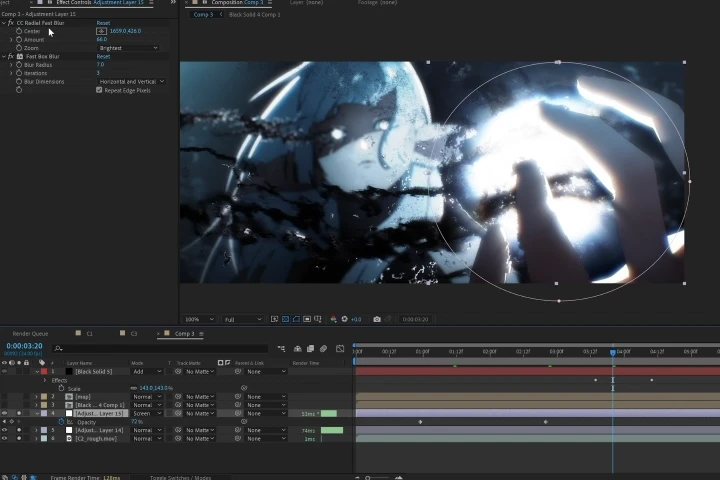This screenshot has height=480, width=720.
Task: Toggle stopwatch for Blur Radius property
Action: [x=19, y=65]
